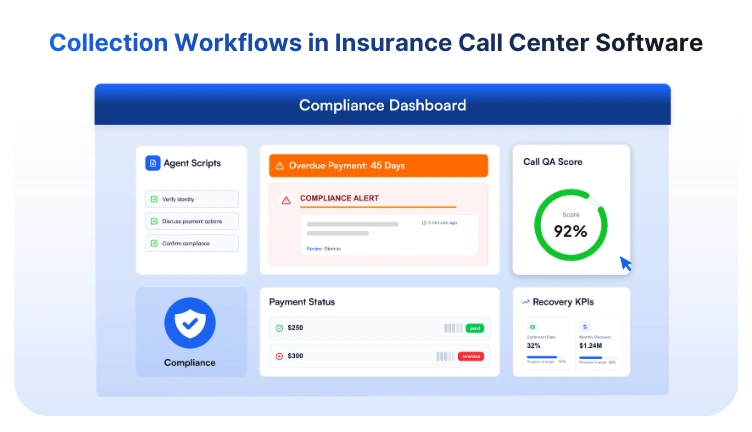
Task: Click the red triangle Compliance Alert icon
Action: pos(286,200)
